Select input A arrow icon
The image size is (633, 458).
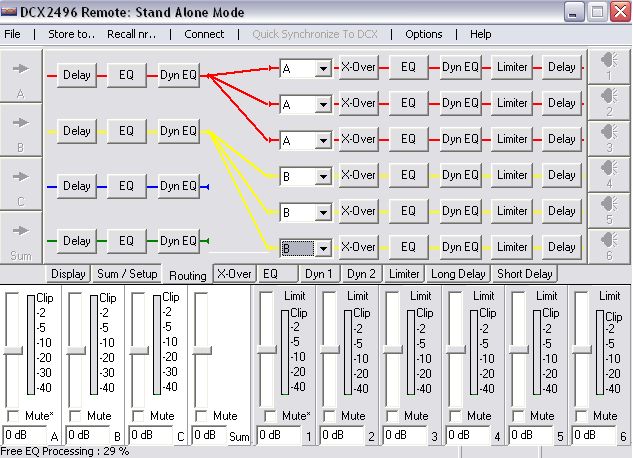pos(21,69)
